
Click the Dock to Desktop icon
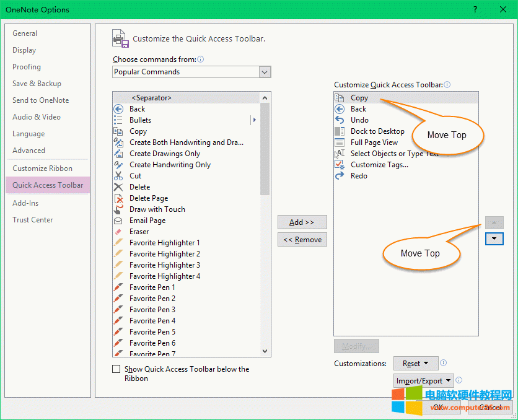point(340,131)
